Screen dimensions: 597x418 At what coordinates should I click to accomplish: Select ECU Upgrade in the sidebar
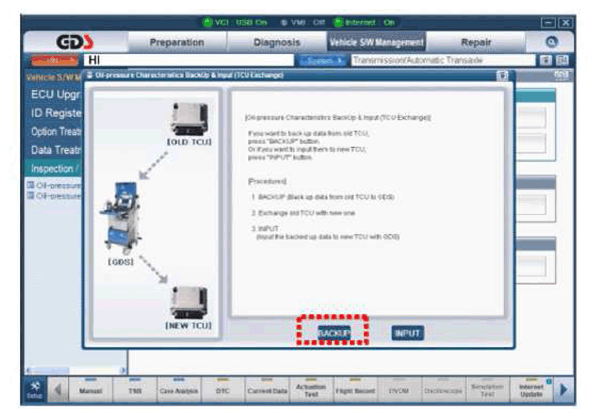[x=56, y=94]
